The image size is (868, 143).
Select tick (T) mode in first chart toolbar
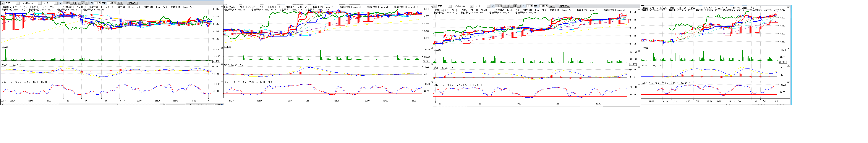[87, 3]
